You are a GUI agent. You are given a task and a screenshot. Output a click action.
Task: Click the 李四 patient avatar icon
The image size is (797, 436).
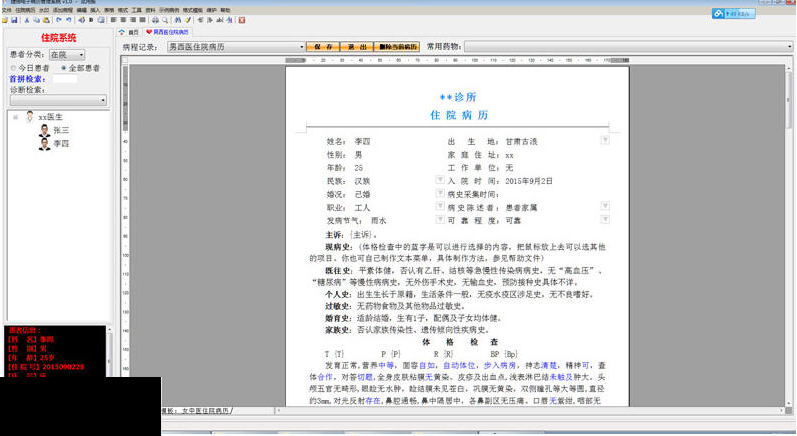point(45,144)
